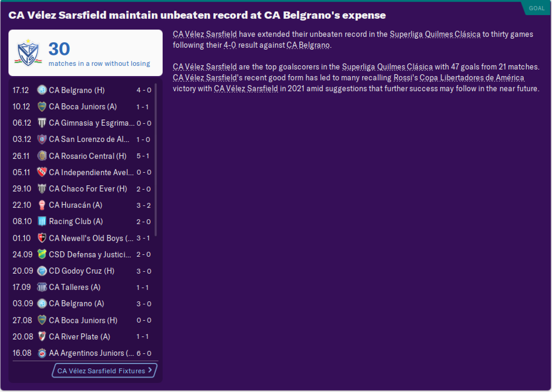Click the news headline about unbeaten record
Screen dimensions: 552x392
[x=197, y=15]
